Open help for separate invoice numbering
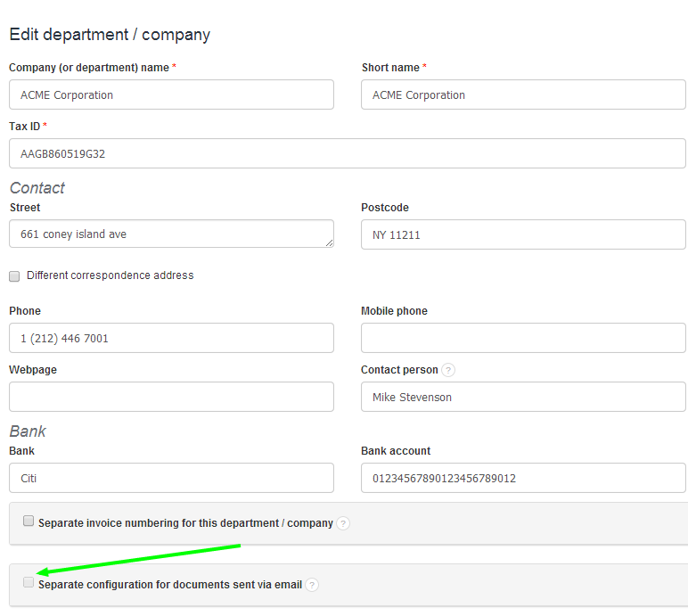The image size is (688, 616). coord(343,523)
